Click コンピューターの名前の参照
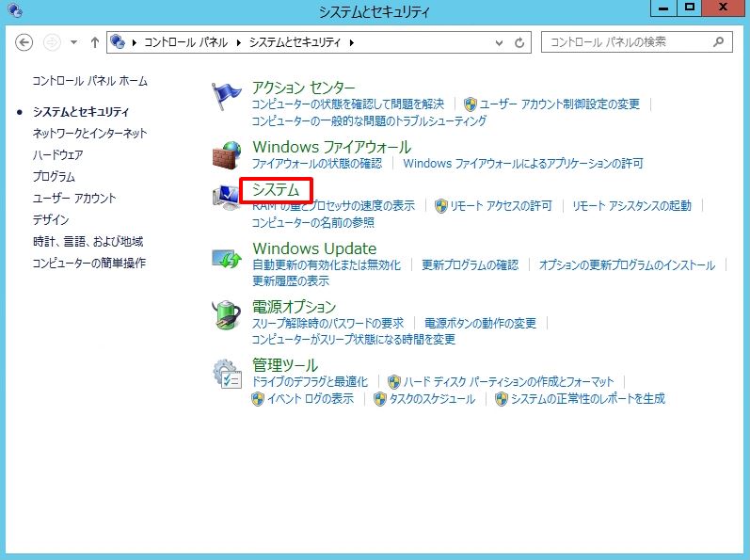The width and height of the screenshot is (750, 560). coord(313,222)
